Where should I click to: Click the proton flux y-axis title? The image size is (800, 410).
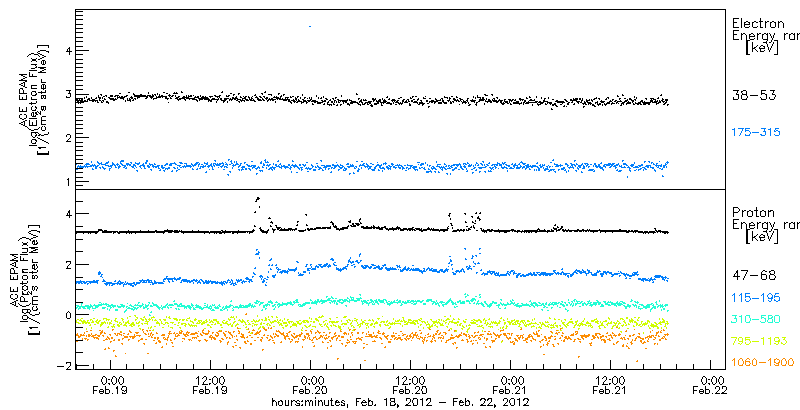pos(24,282)
